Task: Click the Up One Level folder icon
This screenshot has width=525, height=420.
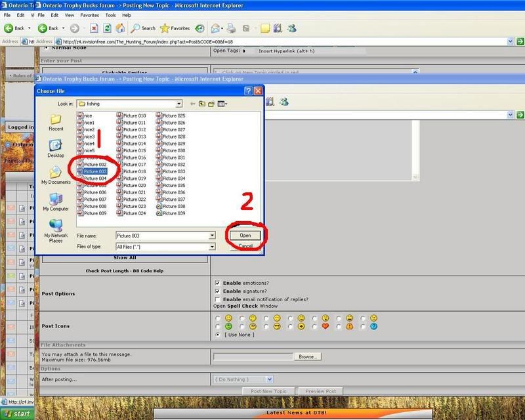Action: click(x=202, y=104)
